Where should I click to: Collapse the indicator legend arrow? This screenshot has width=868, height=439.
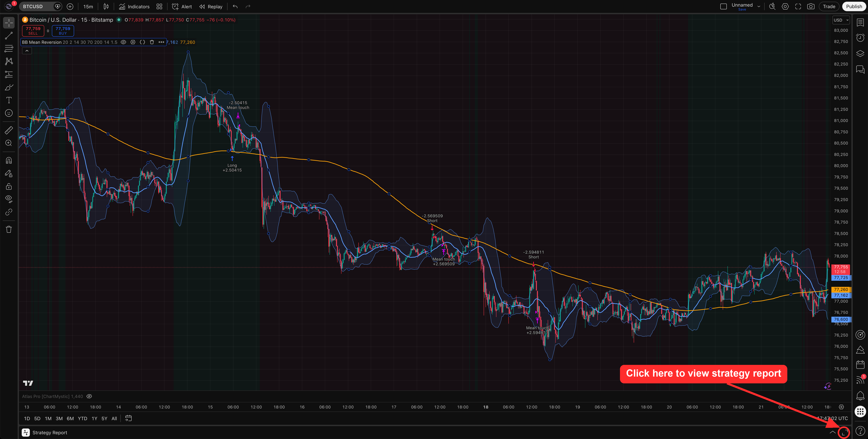tap(27, 51)
